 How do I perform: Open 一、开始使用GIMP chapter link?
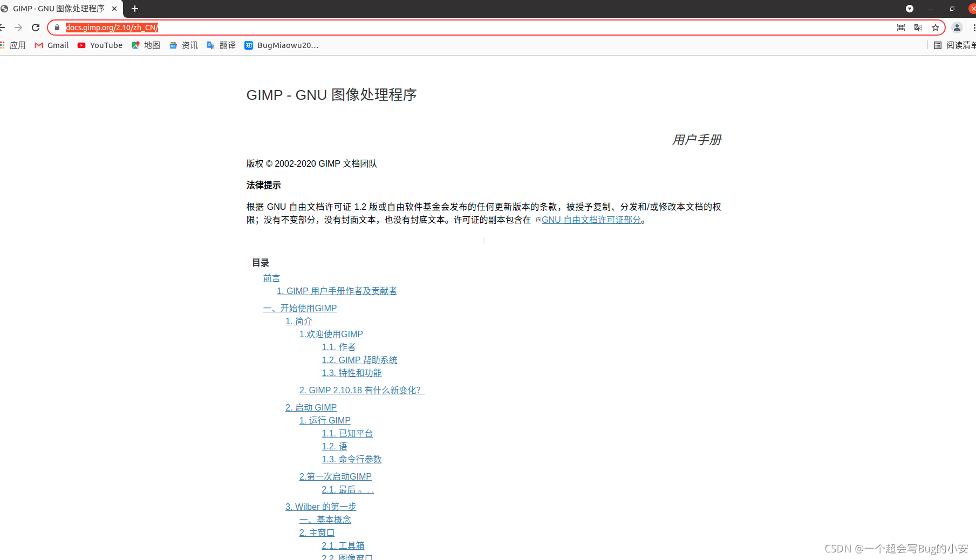300,309
